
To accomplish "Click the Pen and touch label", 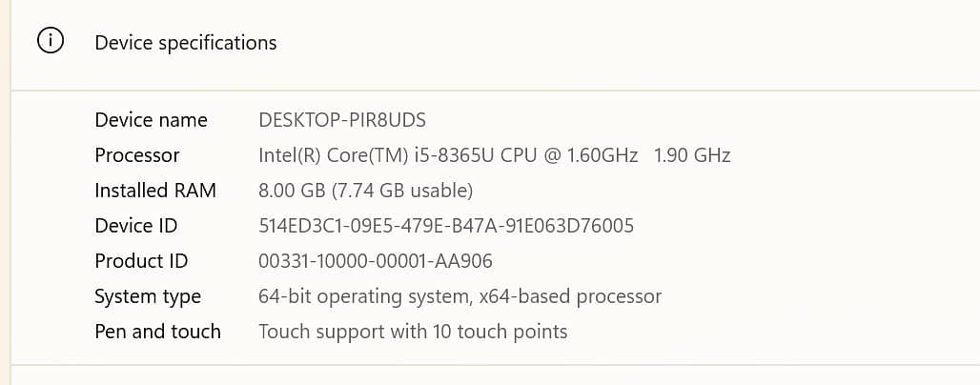I will point(157,332).
